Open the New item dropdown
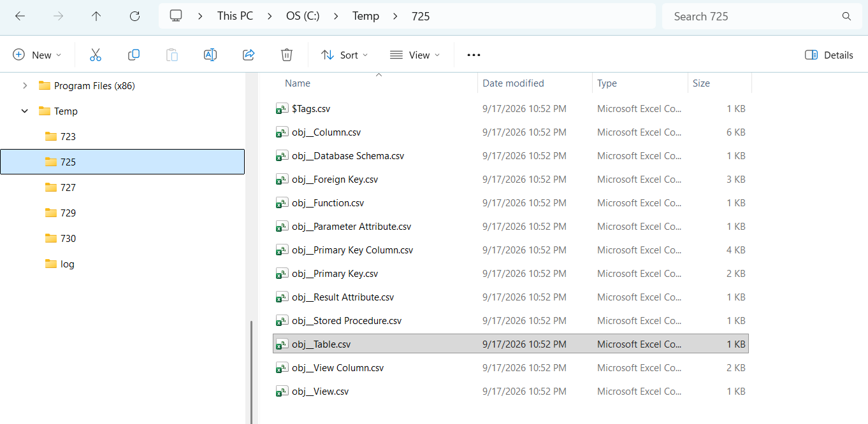Screen dimensions: 868x424 click(x=38, y=55)
